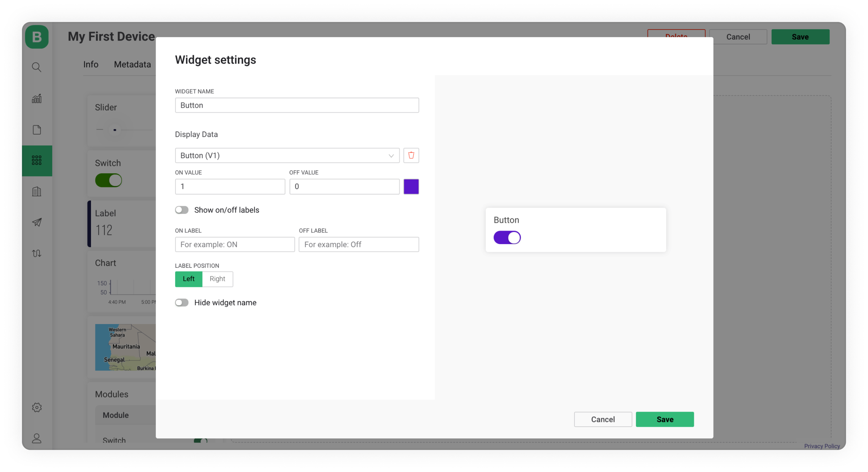This screenshot has width=868, height=472.
Task: Enable Show on/off labels toggle
Action: click(x=182, y=210)
